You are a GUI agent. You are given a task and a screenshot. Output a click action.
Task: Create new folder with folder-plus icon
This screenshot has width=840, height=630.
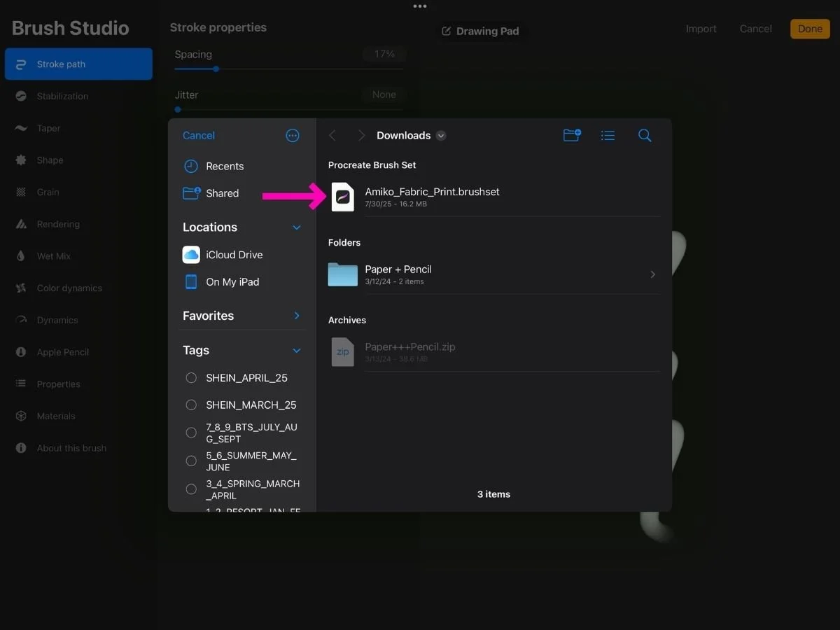tap(572, 135)
